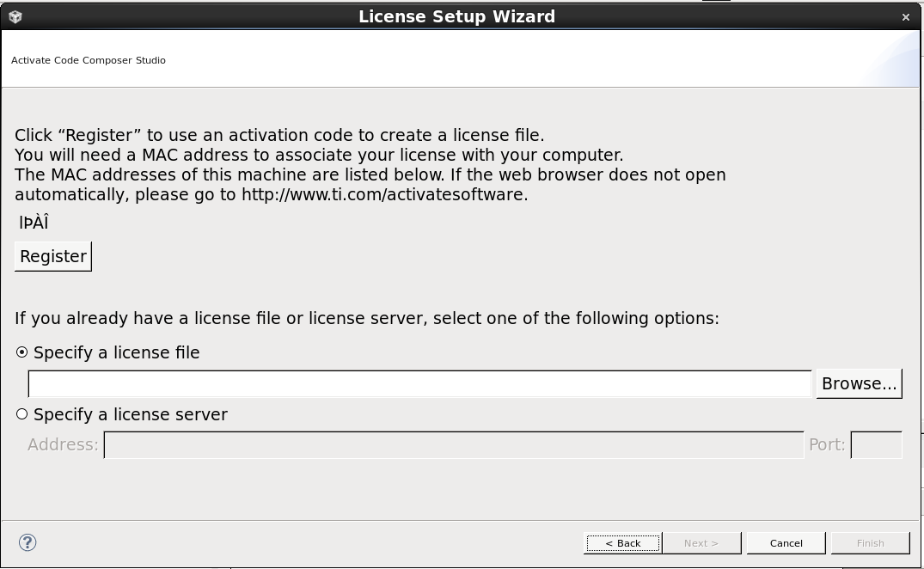Click the Code Composer Studio cube icon

[x=15, y=16]
